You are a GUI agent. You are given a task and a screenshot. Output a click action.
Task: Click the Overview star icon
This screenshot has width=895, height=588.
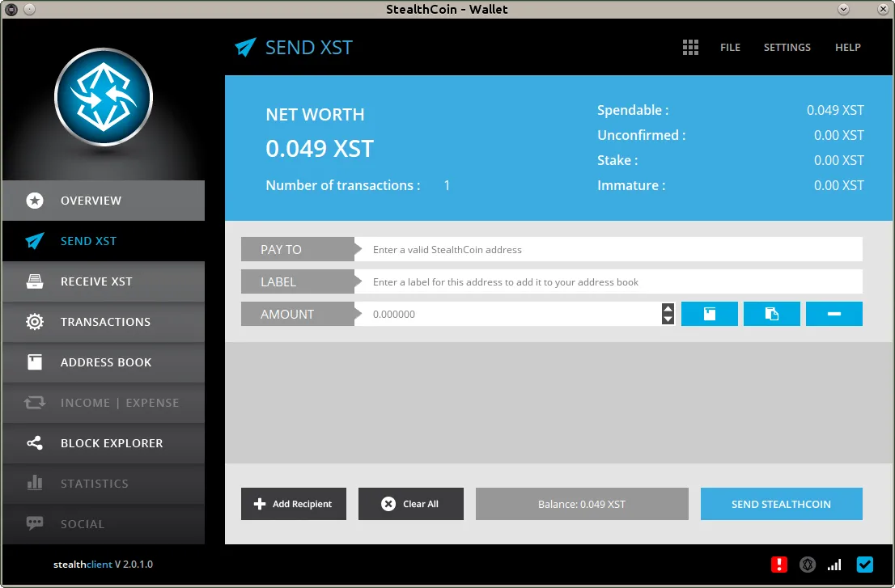point(35,201)
